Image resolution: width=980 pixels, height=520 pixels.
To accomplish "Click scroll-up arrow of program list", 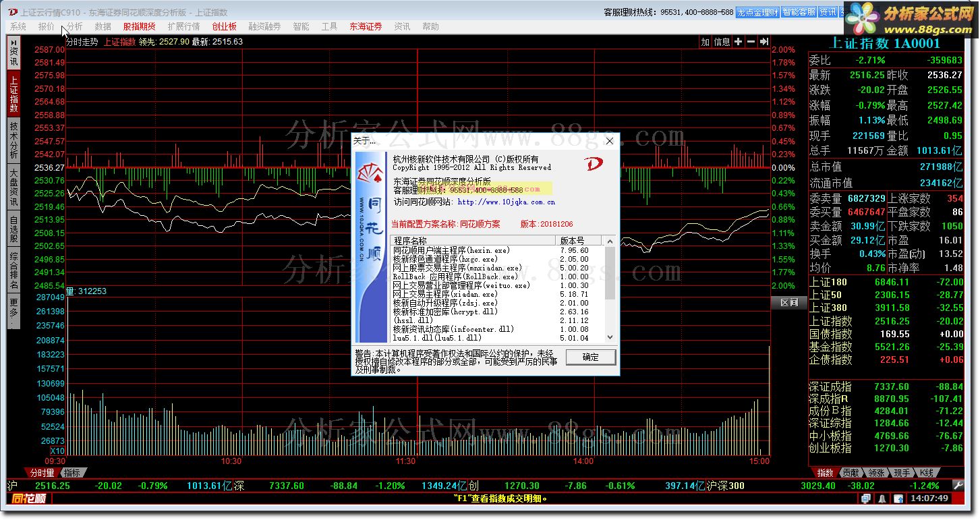I will pos(610,241).
